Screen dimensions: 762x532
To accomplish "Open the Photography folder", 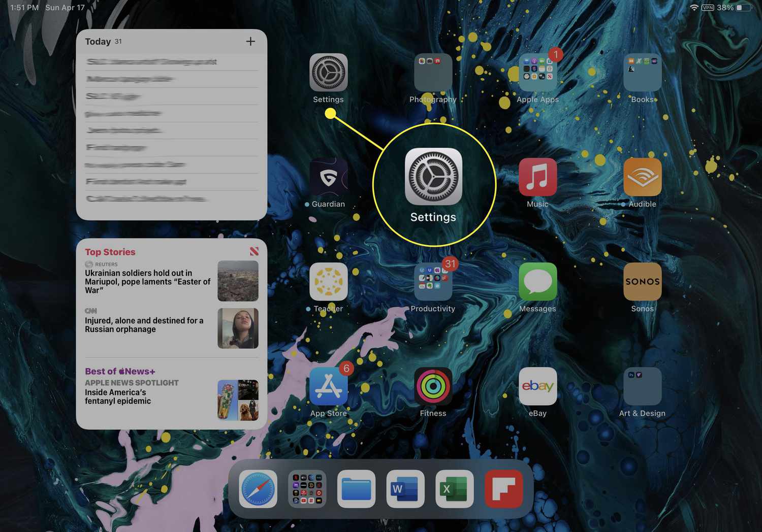I will (433, 73).
